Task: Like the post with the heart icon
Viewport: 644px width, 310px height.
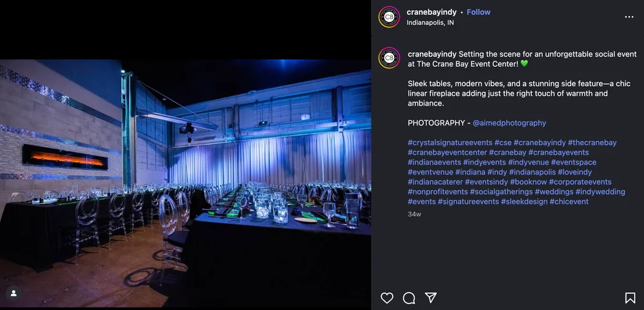Action: (x=387, y=298)
